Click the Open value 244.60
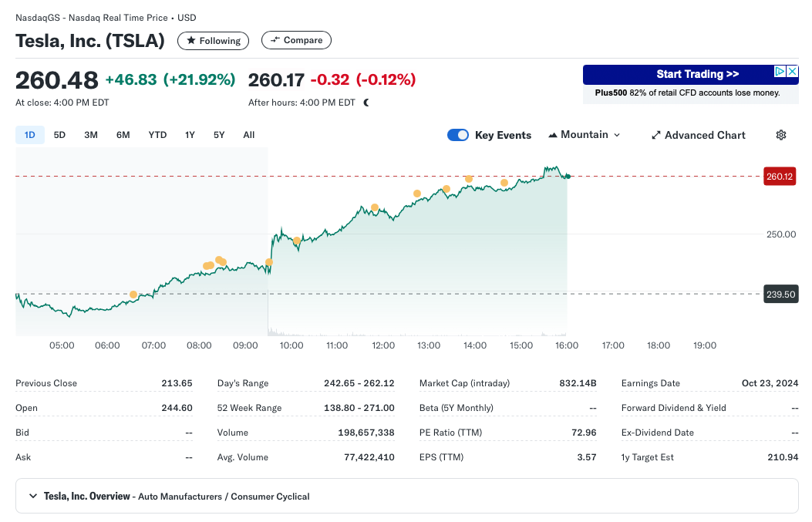 point(177,408)
